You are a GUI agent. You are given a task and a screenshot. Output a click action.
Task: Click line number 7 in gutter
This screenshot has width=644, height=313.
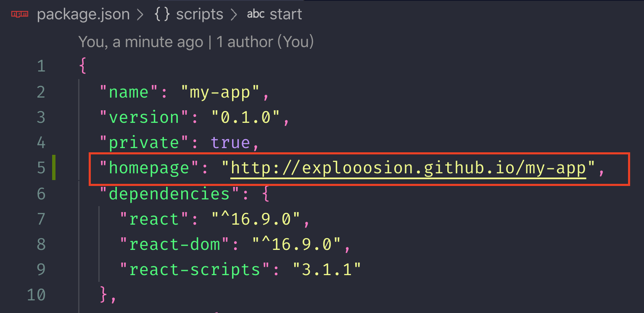coord(41,219)
